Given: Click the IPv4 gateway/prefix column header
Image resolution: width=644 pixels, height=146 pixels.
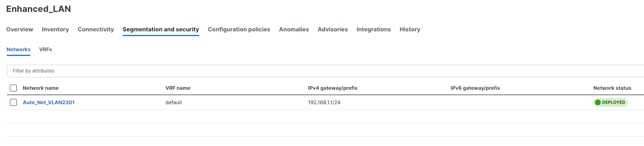Looking at the screenshot, I should point(333,88).
